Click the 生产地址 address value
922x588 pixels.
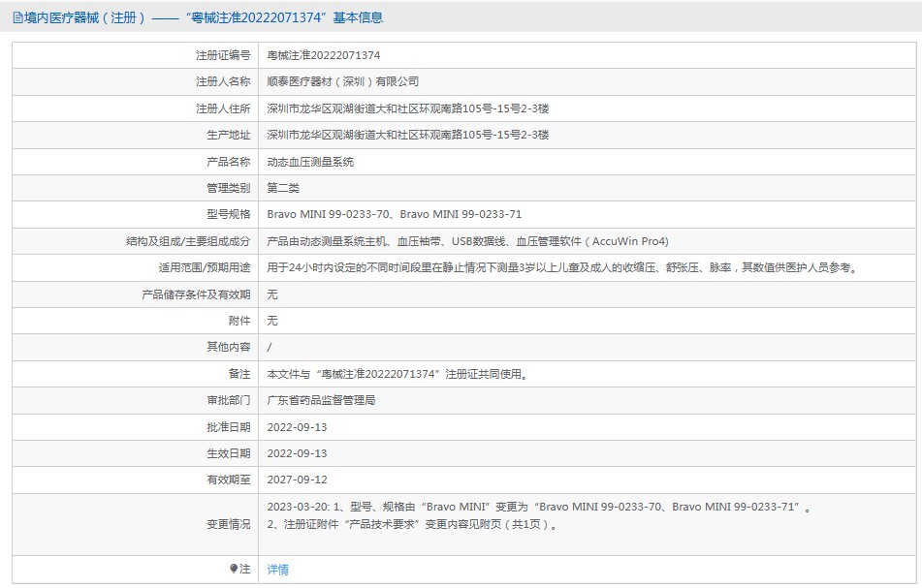point(407,135)
